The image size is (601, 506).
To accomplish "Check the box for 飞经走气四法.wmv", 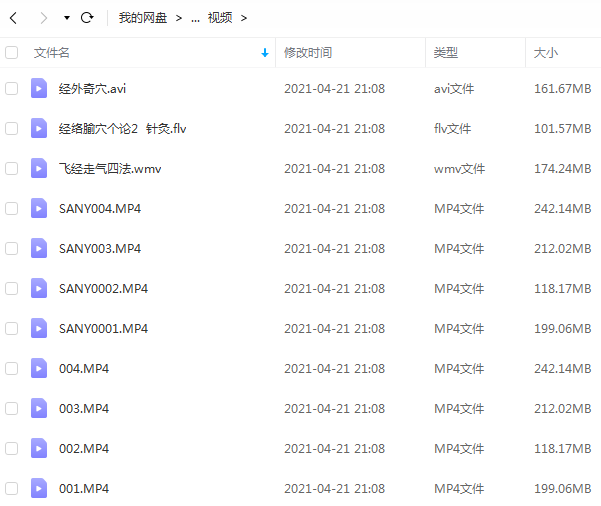I will [x=11, y=169].
